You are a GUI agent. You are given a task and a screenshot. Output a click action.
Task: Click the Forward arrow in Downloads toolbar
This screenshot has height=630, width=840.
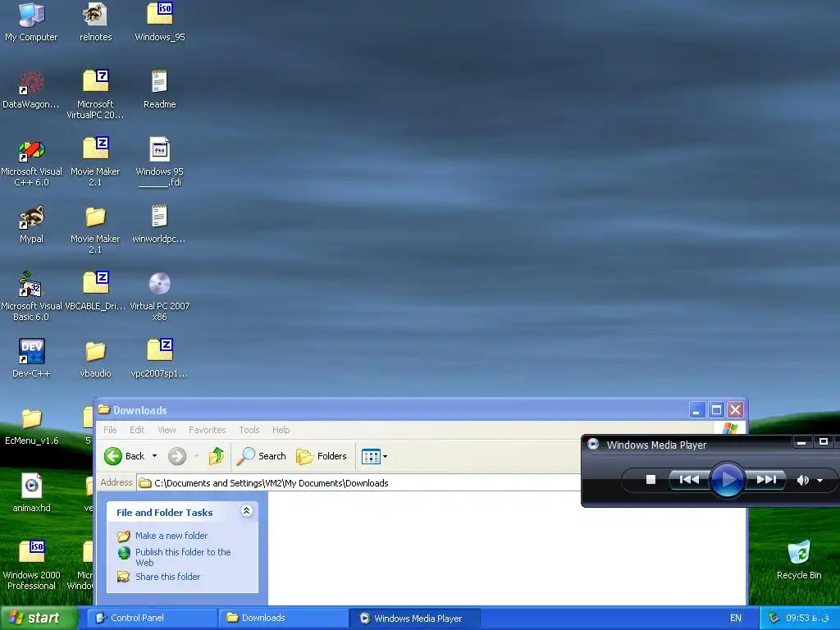point(177,456)
